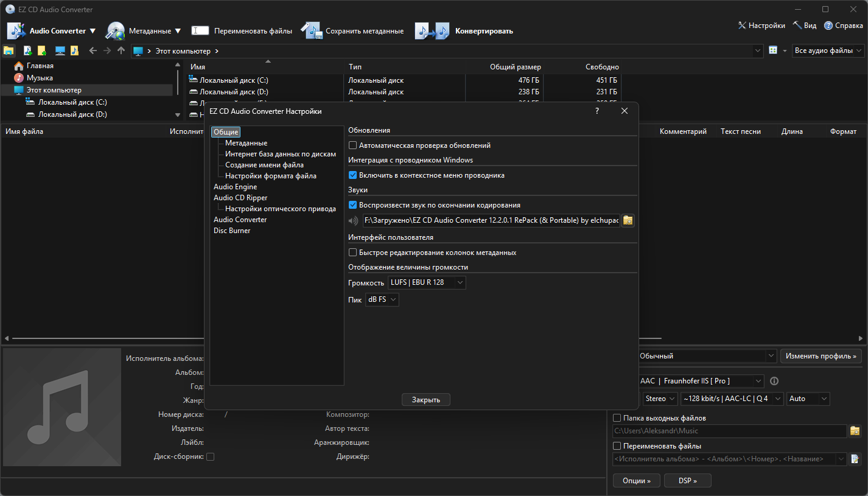Expand the address bar history dropdown arrow

pos(758,51)
